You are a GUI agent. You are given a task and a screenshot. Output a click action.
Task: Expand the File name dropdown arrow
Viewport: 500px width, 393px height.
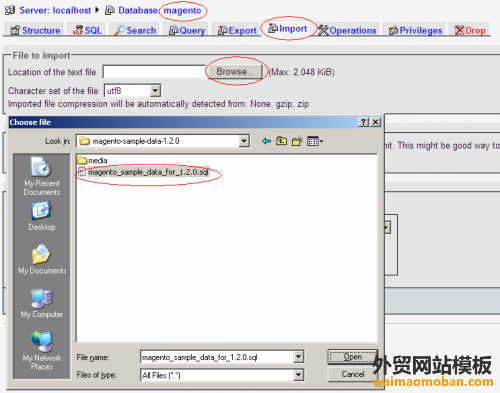tap(298, 357)
